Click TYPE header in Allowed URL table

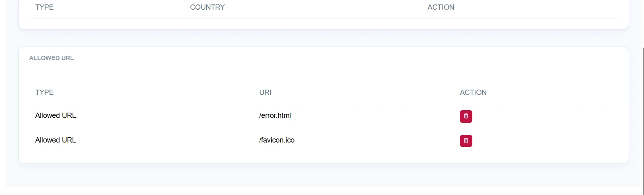tap(44, 92)
